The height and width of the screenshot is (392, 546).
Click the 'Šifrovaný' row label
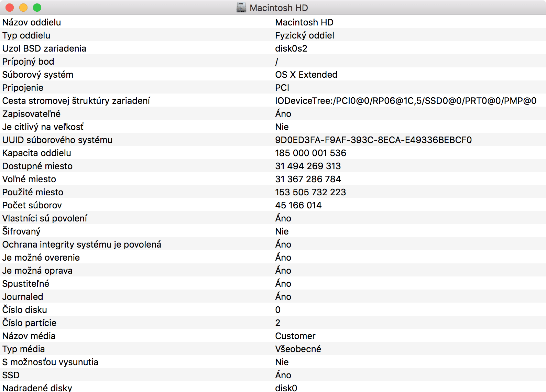(x=21, y=231)
